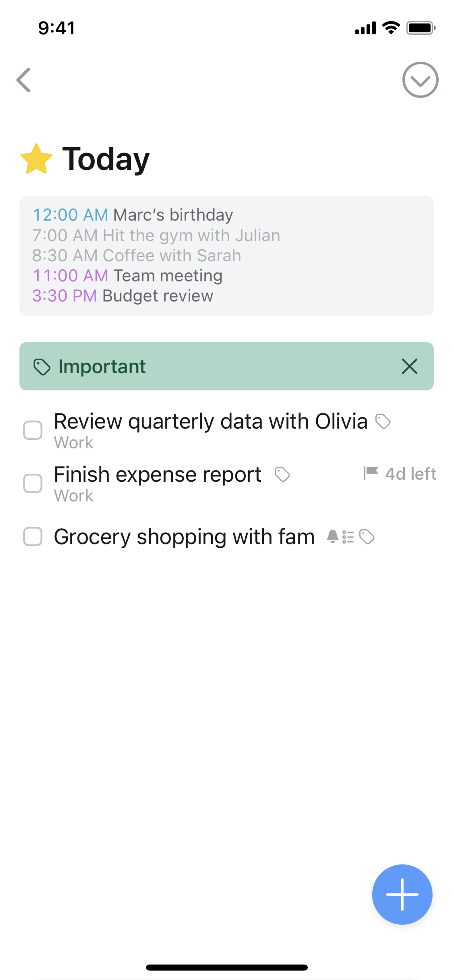This screenshot has height=980, width=453.
Task: Tap the tag icon in Important banner
Action: [x=42, y=367]
